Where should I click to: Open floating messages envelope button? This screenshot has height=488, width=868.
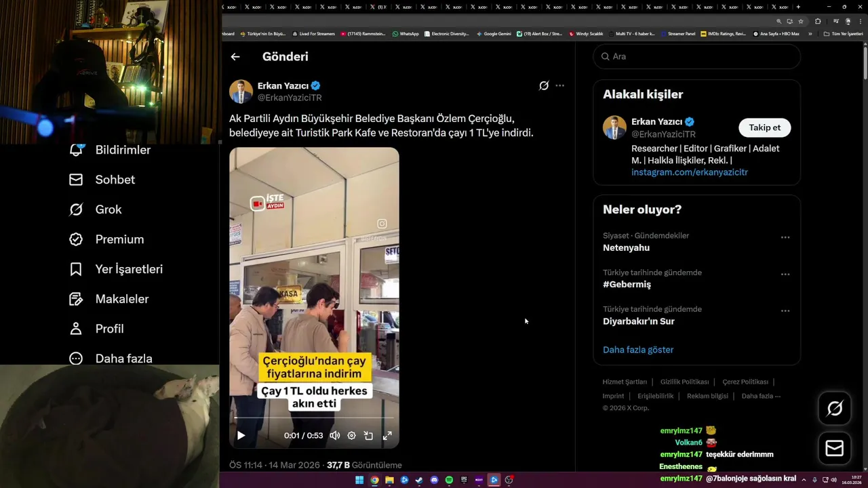(835, 449)
